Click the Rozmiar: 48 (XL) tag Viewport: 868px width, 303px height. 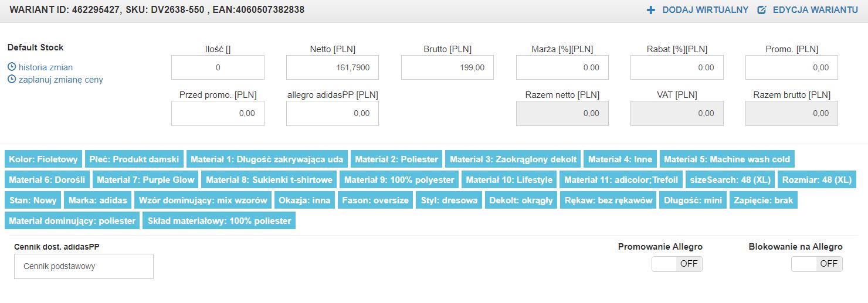click(x=818, y=180)
